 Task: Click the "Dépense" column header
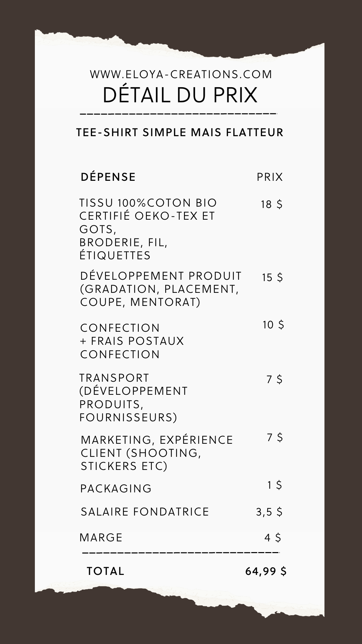point(108,177)
